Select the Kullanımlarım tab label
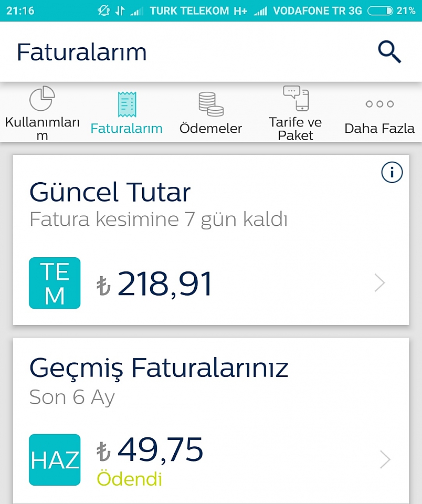Image resolution: width=422 pixels, height=504 pixels. [x=42, y=129]
